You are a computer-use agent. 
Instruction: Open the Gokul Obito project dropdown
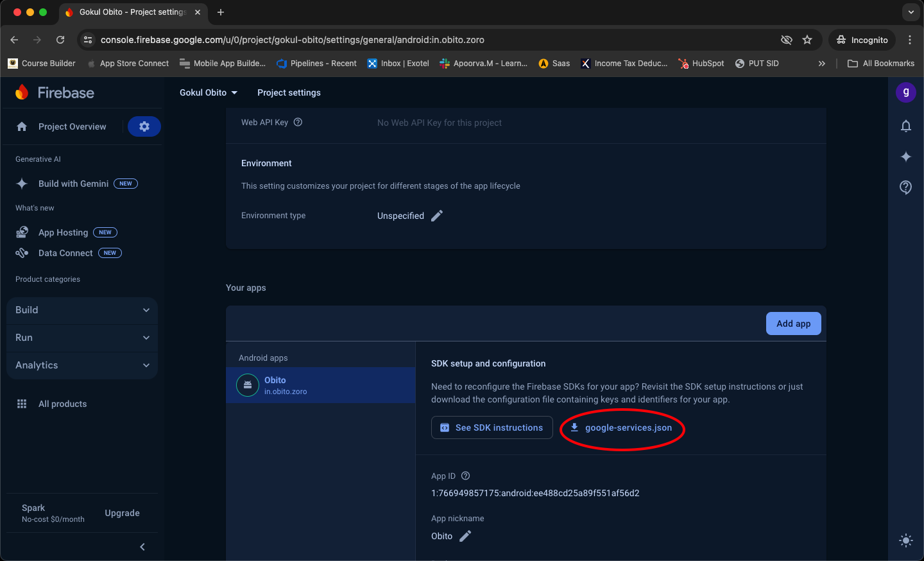point(209,92)
